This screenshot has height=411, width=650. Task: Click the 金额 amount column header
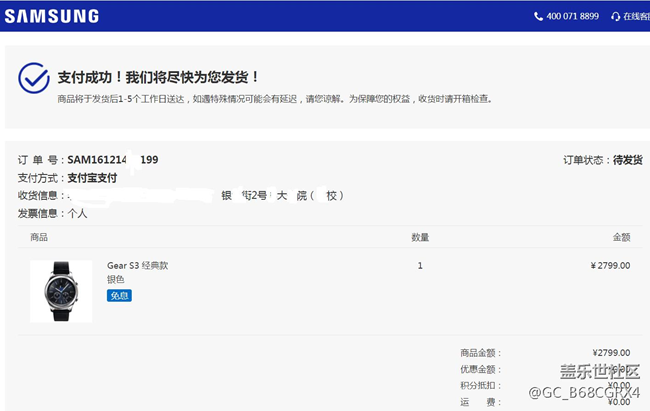pos(621,237)
